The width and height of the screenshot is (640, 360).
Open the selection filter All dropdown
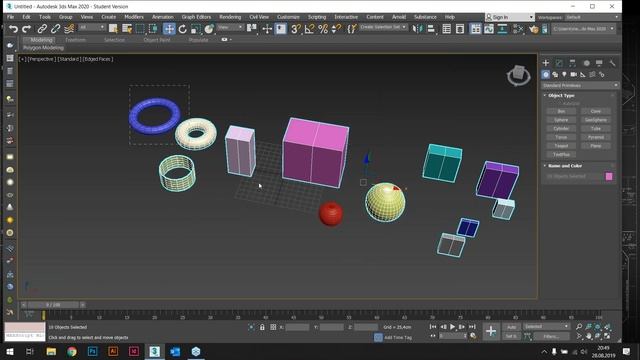[92, 27]
